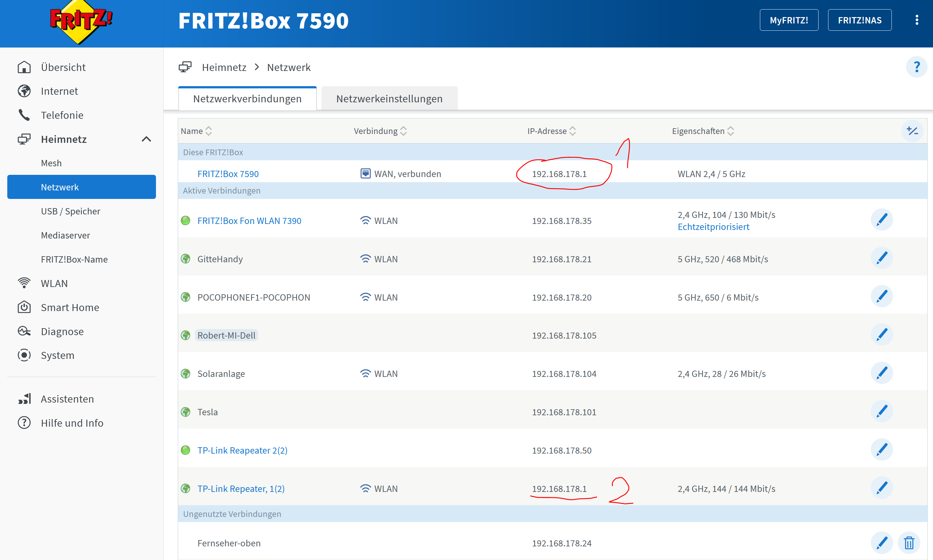Delete the Fernseher-oben unused connection
This screenshot has height=560, width=933.
click(909, 543)
